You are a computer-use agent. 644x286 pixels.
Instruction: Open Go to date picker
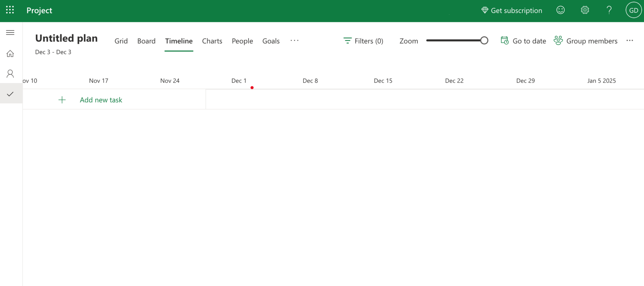523,41
